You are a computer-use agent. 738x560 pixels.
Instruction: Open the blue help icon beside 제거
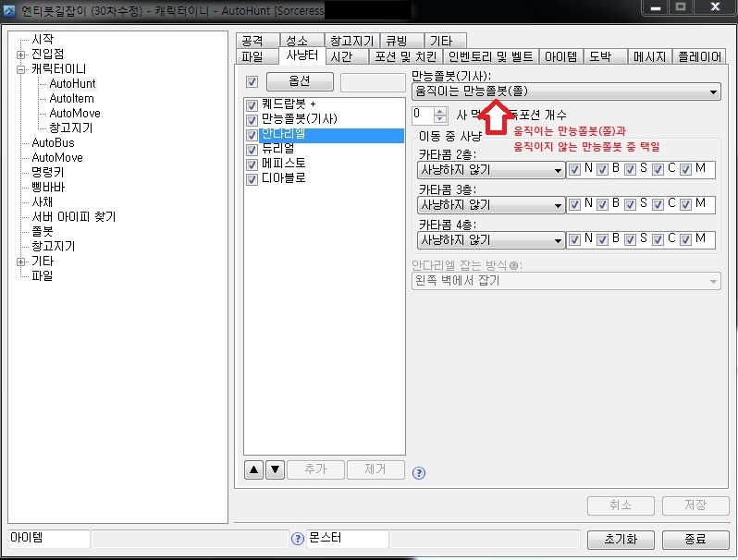click(x=418, y=473)
